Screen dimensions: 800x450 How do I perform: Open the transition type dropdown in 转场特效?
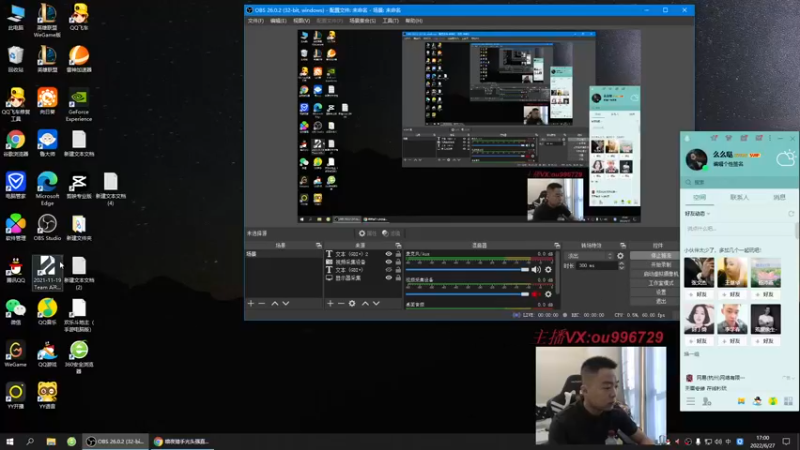[x=589, y=256]
